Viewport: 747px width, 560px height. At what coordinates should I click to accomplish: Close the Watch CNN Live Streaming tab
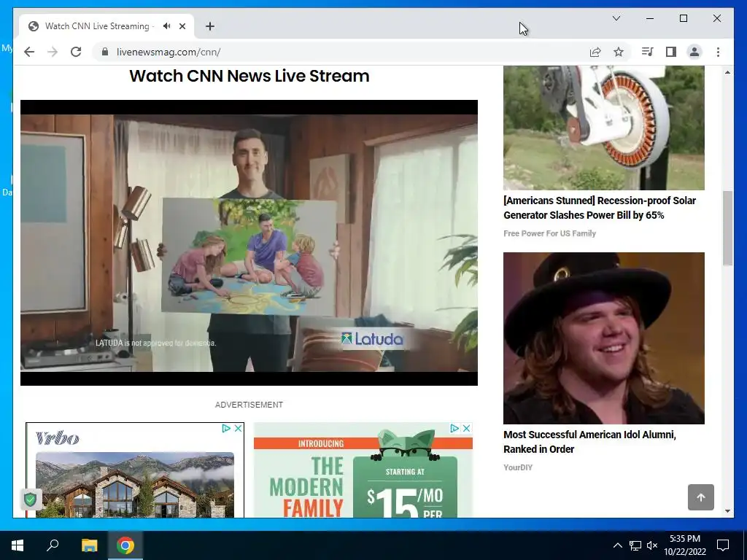coord(182,26)
